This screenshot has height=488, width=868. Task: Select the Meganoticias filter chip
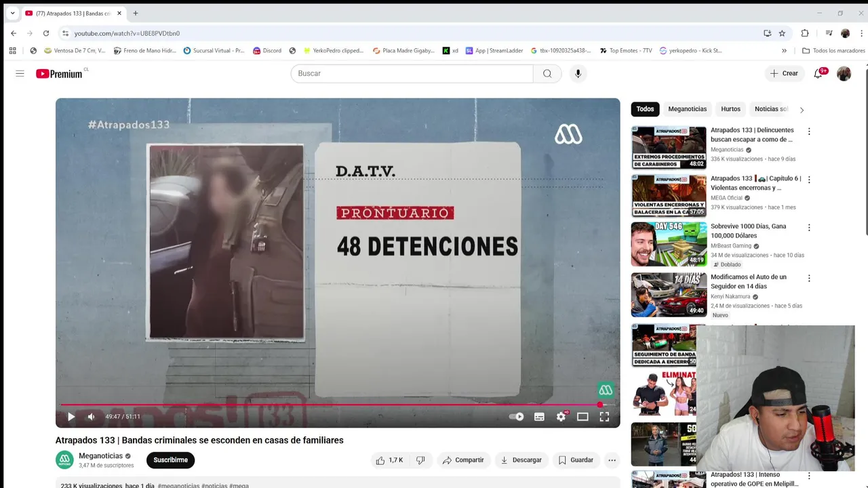(x=687, y=109)
